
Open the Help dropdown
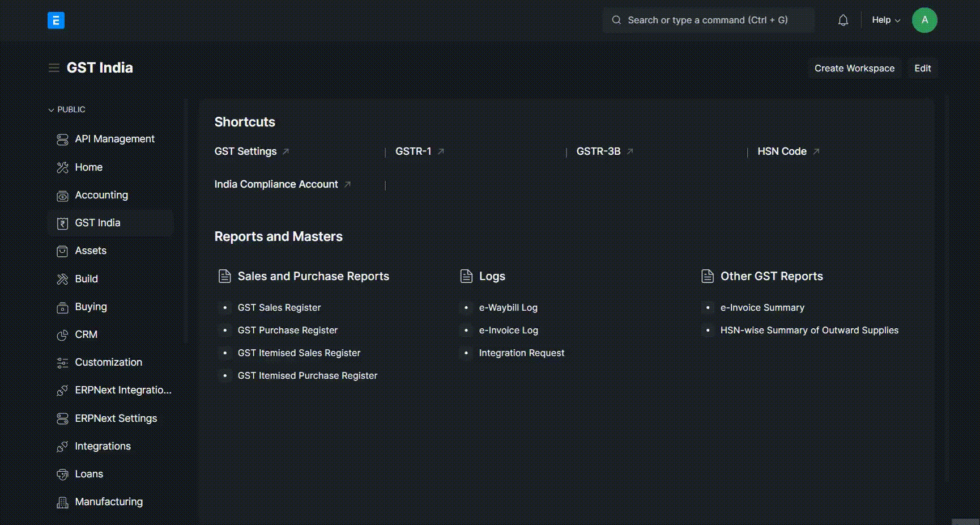coord(886,20)
